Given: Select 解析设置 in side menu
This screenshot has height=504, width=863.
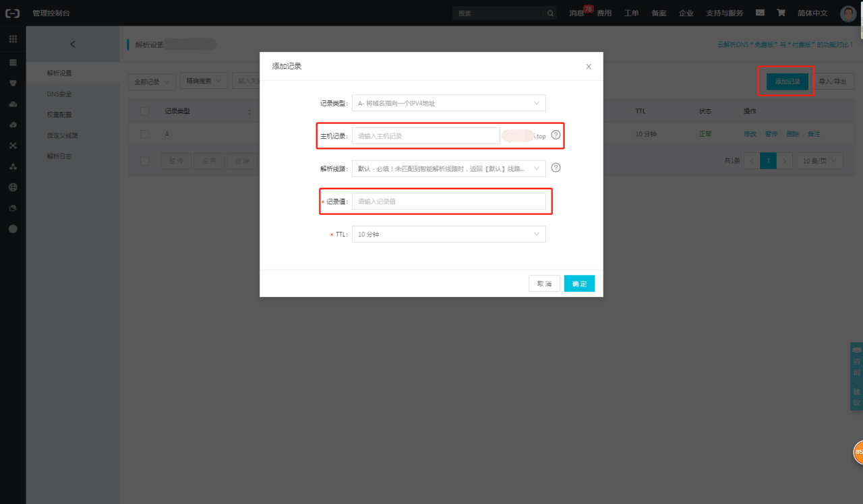Looking at the screenshot, I should [x=59, y=73].
